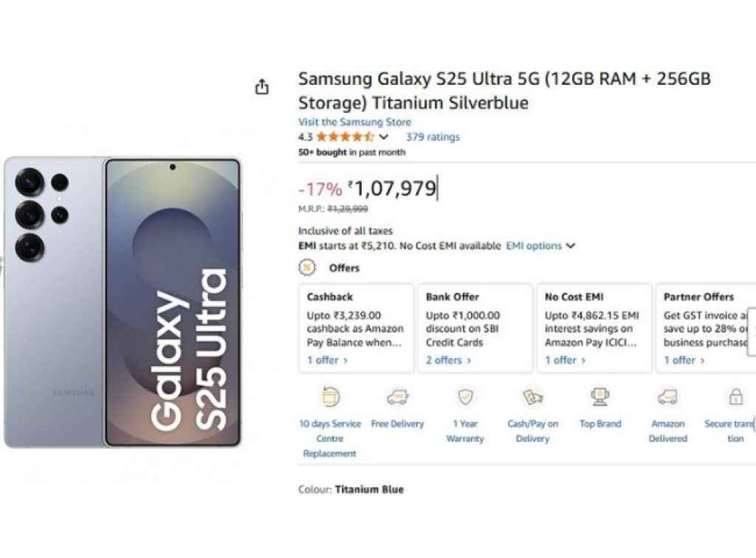The image size is (756, 558).
Task: Click the Secure transaction lock icon
Action: tap(735, 396)
